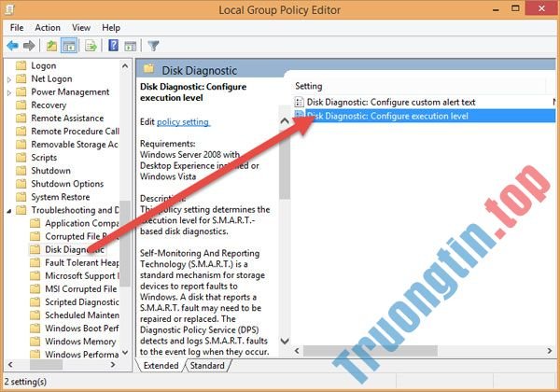Click the Up one level folder icon
The height and width of the screenshot is (392, 560).
coord(51,45)
